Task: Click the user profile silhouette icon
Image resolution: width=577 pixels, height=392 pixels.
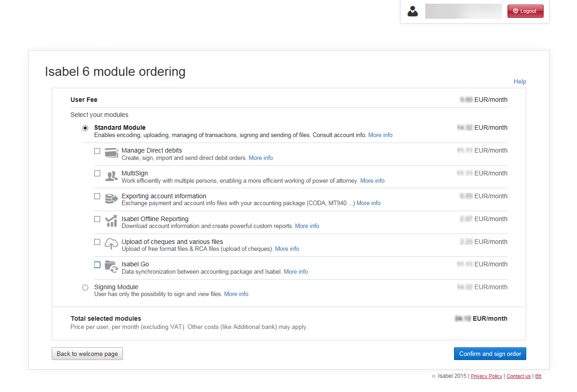Action: click(412, 11)
